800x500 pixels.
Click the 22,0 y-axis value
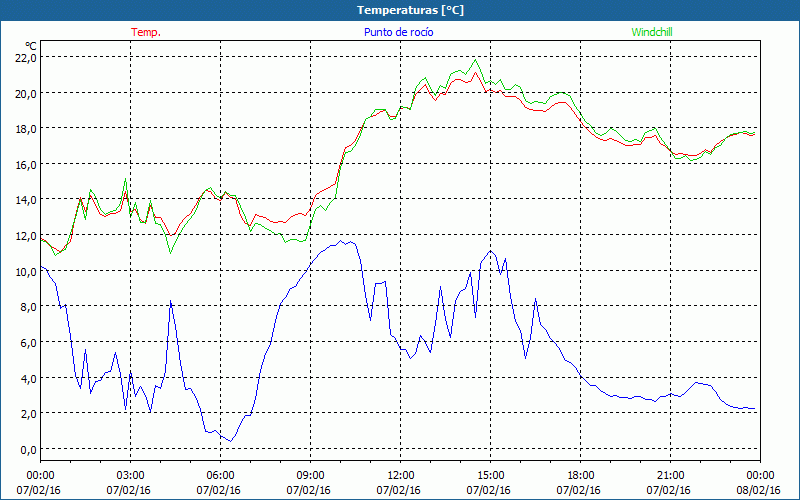pyautogui.click(x=26, y=58)
